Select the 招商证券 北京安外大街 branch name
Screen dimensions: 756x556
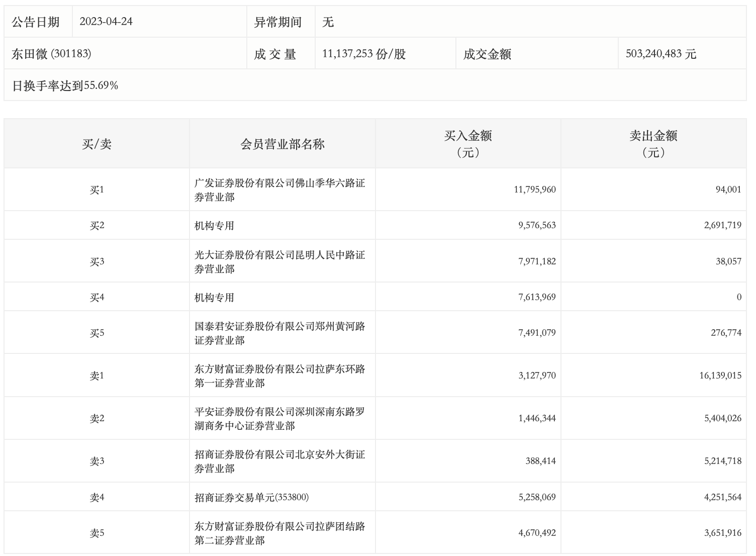[279, 461]
